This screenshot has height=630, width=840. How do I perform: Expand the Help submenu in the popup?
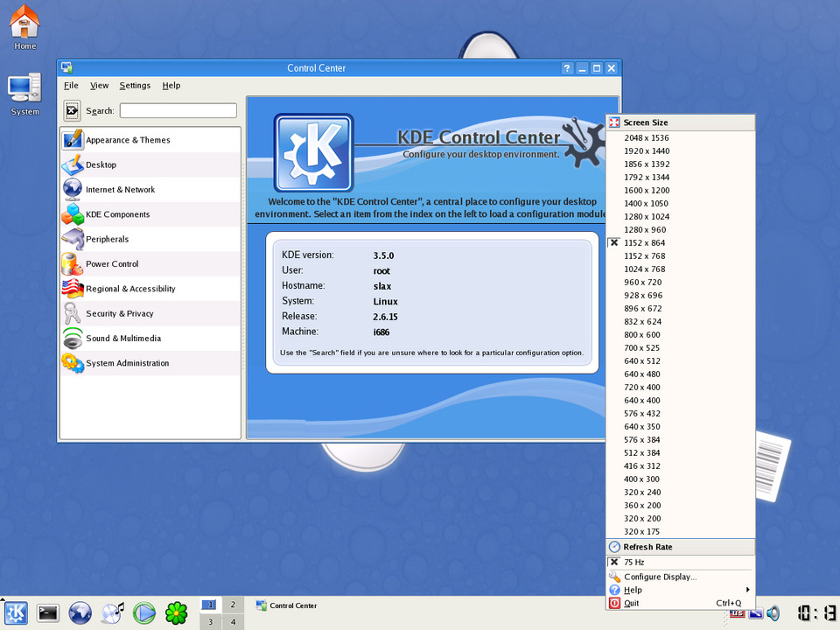click(x=681, y=590)
